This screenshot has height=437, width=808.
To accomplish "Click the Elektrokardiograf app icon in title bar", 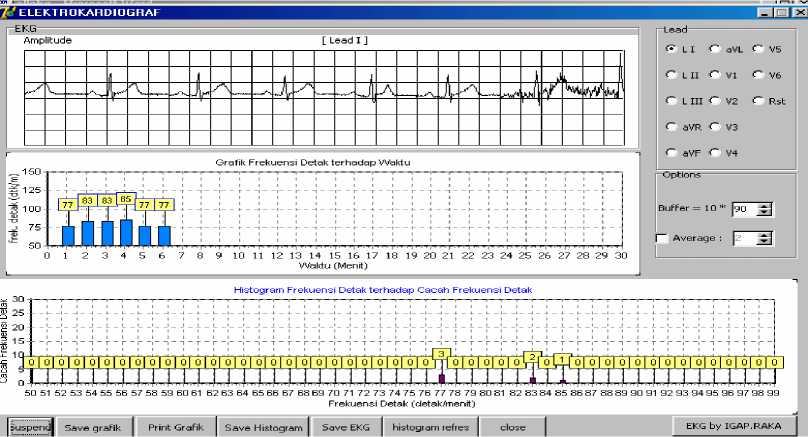I will pos(11,11).
